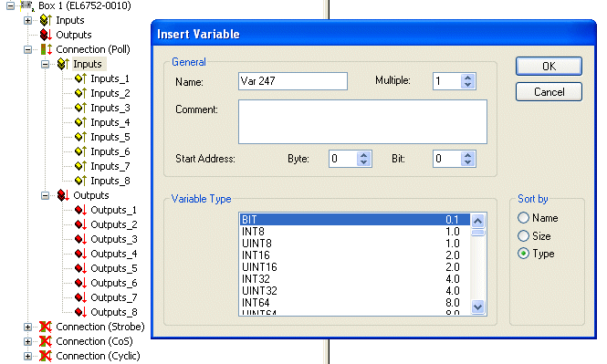
Task: Click the disabled Connection (Strobe) icon
Action: point(46,327)
